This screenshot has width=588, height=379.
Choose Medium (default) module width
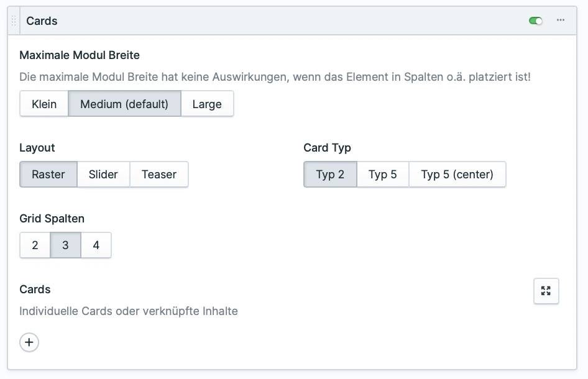coord(124,104)
